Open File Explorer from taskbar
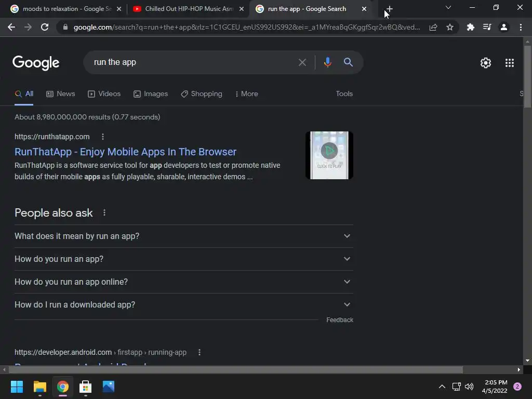The height and width of the screenshot is (399, 532). [39, 387]
